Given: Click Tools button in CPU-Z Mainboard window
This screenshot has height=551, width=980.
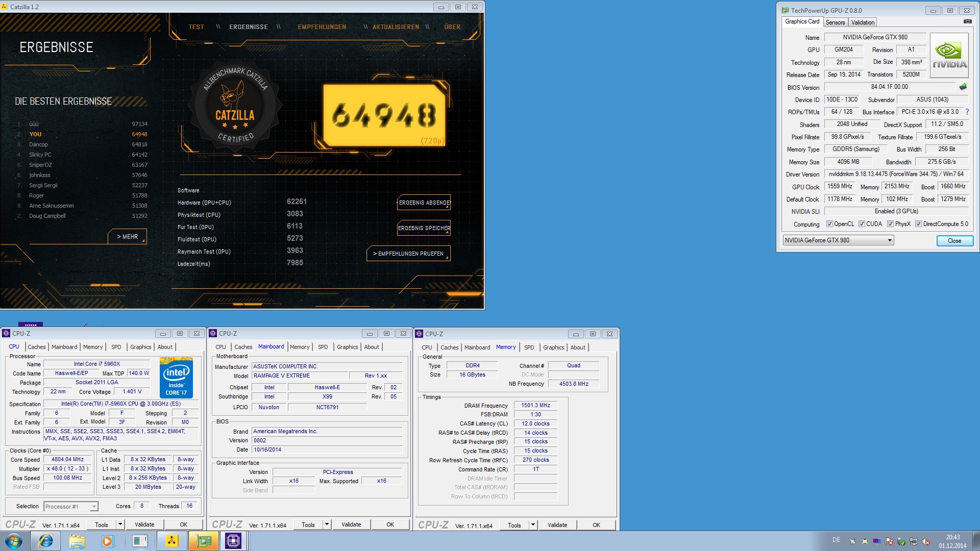Looking at the screenshot, I should point(308,524).
